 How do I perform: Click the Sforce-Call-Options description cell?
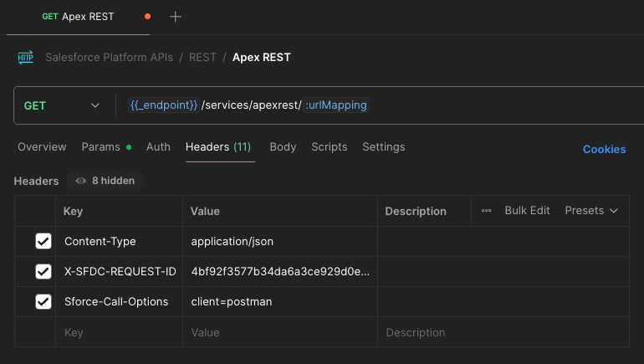click(x=503, y=301)
